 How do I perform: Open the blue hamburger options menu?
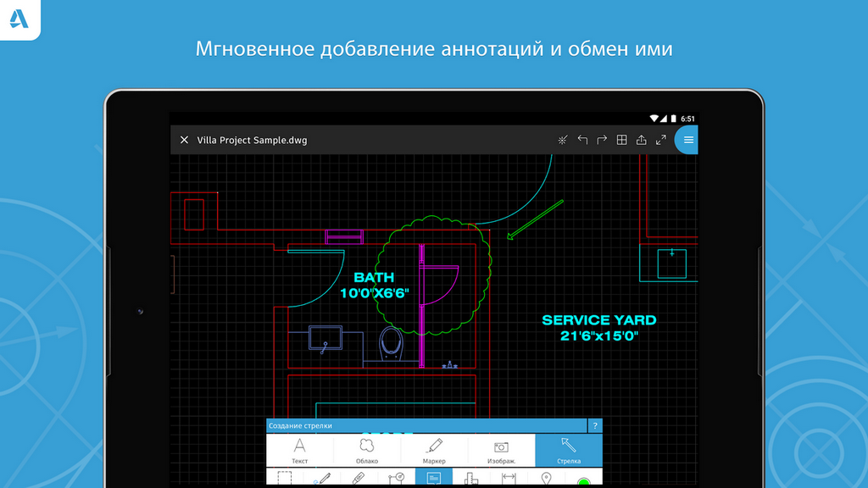(687, 139)
